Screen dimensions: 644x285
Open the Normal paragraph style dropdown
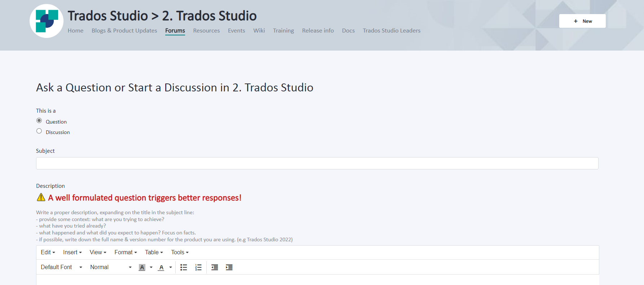click(111, 267)
